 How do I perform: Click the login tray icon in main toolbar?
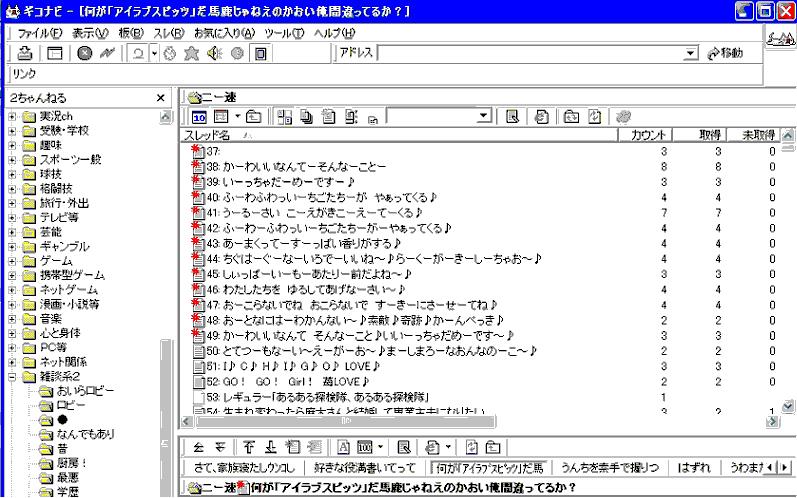pyautogui.click(x=24, y=53)
